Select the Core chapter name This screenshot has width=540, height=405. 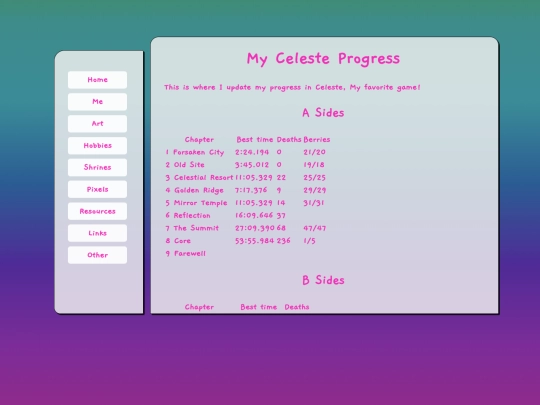(182, 241)
